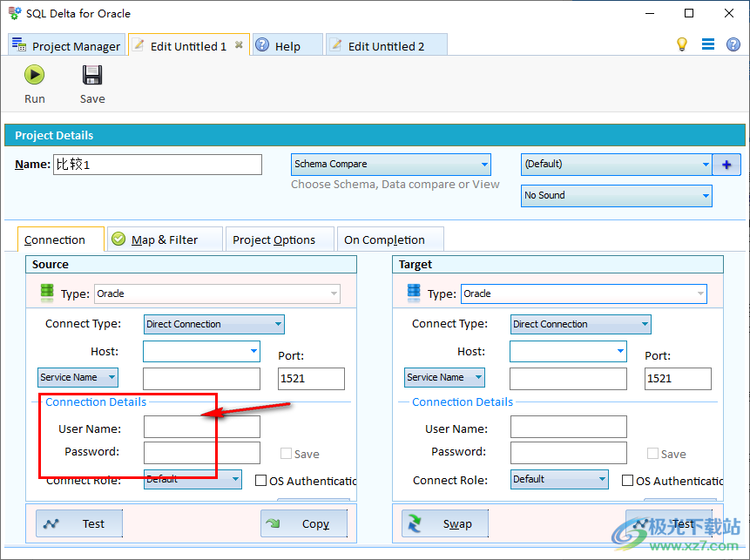Click the Copy button
This screenshot has width=750, height=560.
(x=304, y=523)
